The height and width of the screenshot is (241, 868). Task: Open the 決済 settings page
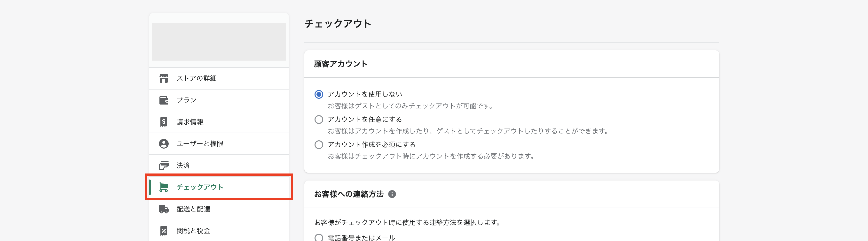pyautogui.click(x=219, y=166)
